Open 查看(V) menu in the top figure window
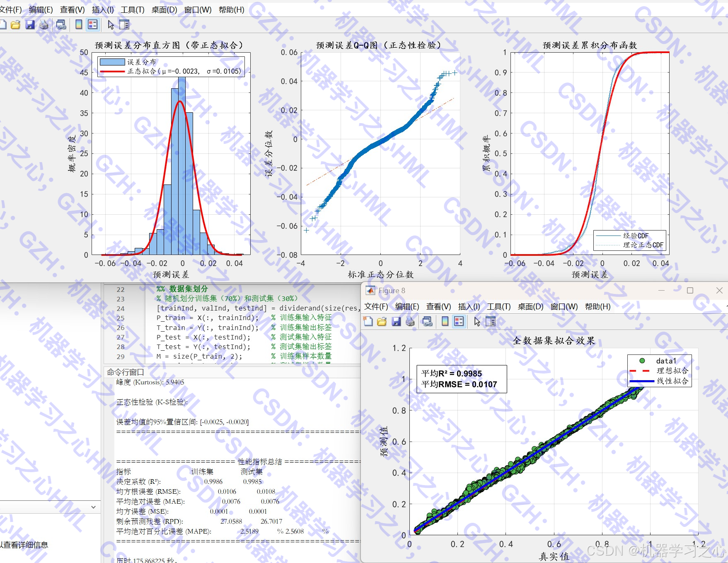Viewport: 728px width, 563px height. [72, 10]
